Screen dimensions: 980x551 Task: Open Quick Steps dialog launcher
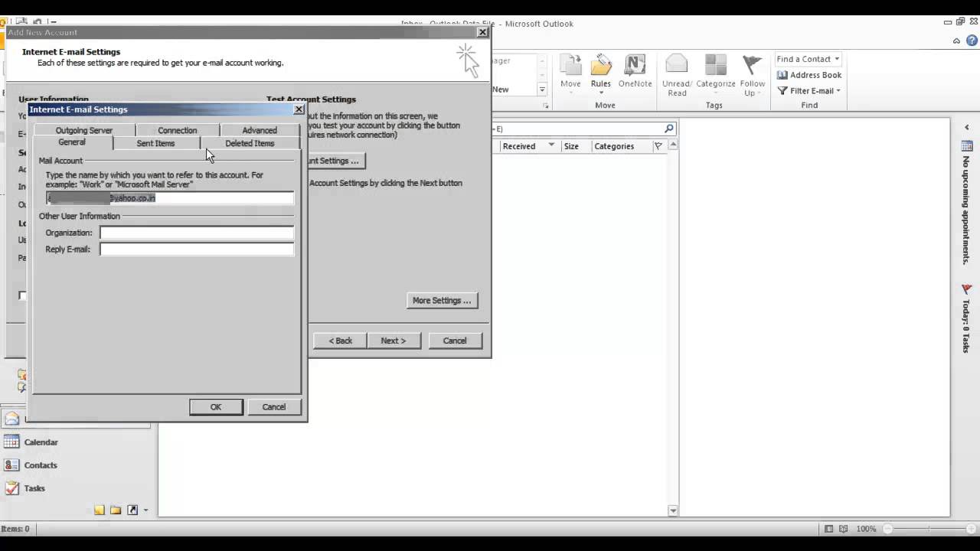(x=546, y=106)
